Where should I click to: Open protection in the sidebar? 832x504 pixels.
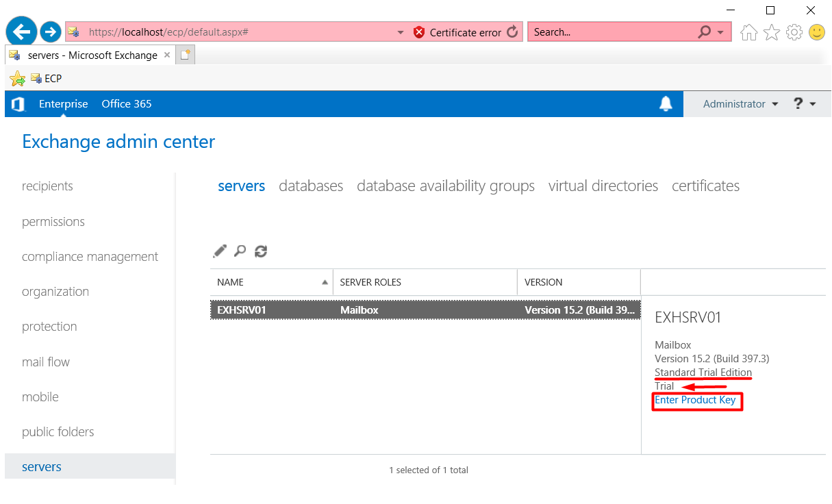(x=49, y=327)
